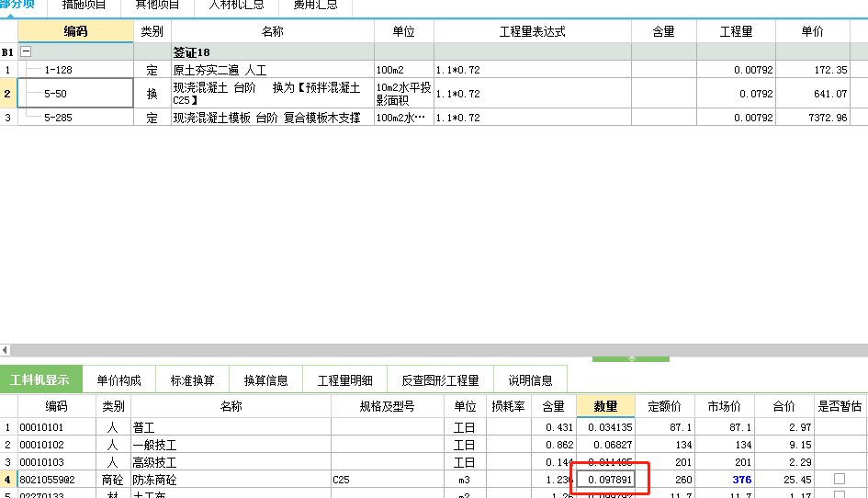
Task: Select code cell 5-50
Action: tap(76, 93)
